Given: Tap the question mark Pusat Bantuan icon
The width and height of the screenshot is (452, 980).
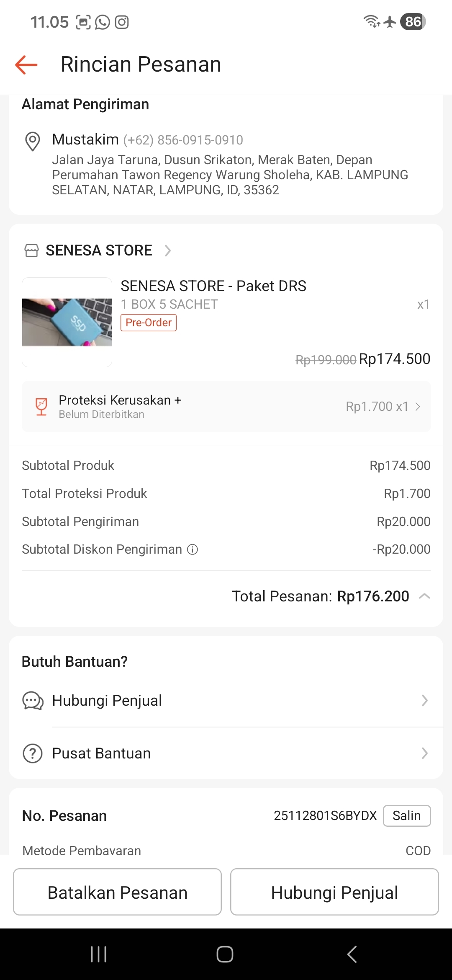Looking at the screenshot, I should pos(33,753).
